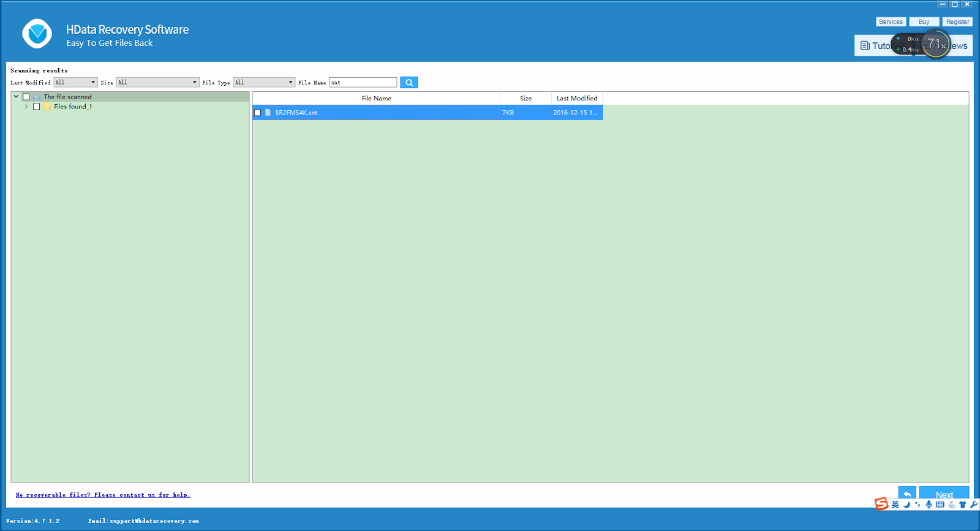Screen dimensions: 980x531
Task: Click the microphone voice input icon
Action: (929, 505)
